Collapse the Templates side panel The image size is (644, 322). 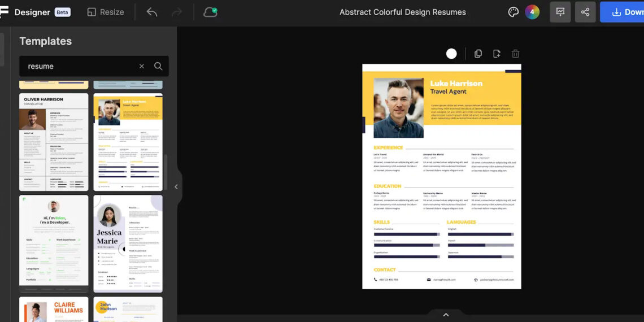pyautogui.click(x=176, y=187)
